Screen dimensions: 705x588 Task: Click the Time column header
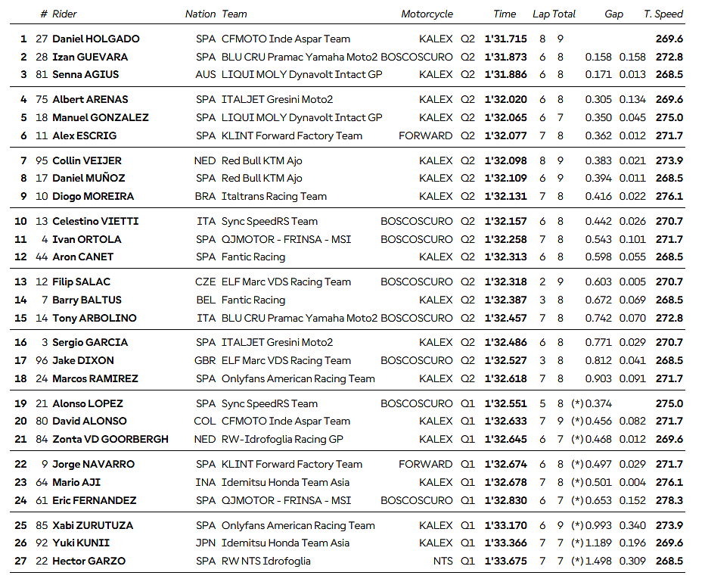pyautogui.click(x=505, y=14)
